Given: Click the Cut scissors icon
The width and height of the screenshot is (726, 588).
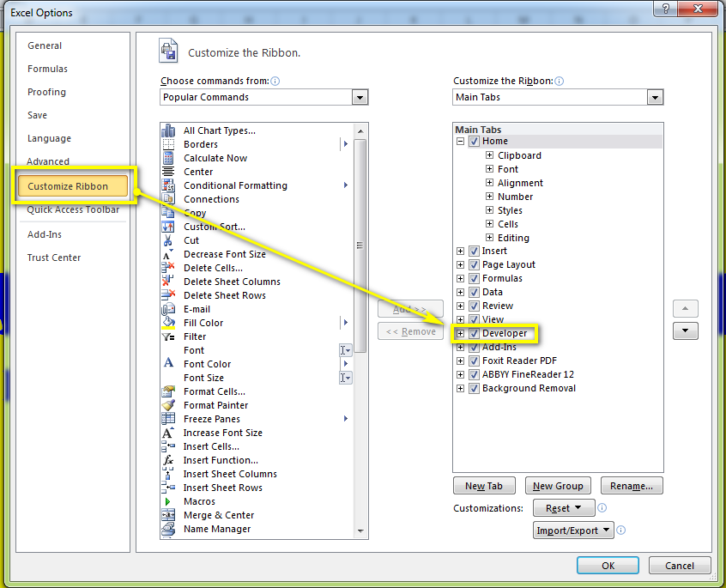Looking at the screenshot, I should [167, 240].
